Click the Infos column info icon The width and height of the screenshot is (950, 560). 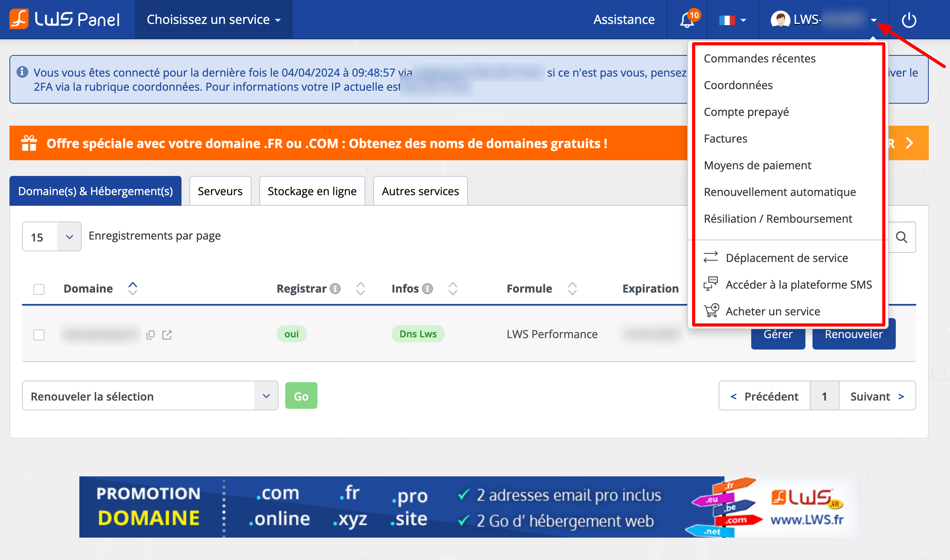click(427, 289)
